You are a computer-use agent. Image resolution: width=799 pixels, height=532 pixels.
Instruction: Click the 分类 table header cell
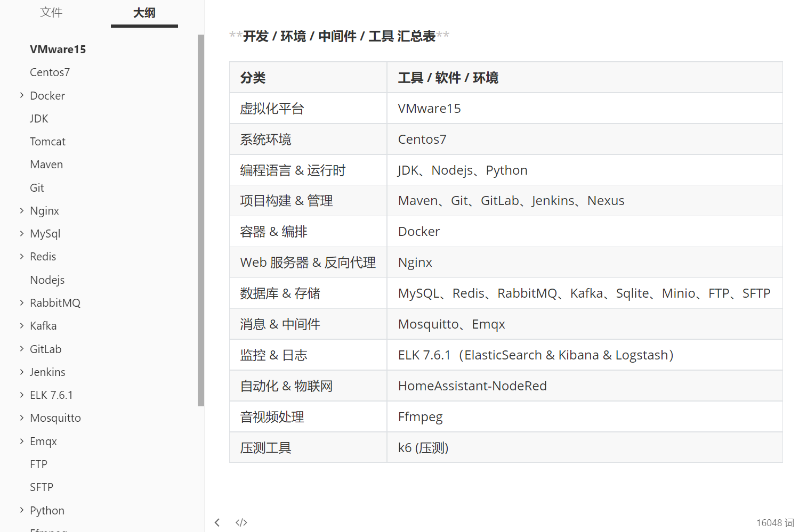[x=308, y=78]
